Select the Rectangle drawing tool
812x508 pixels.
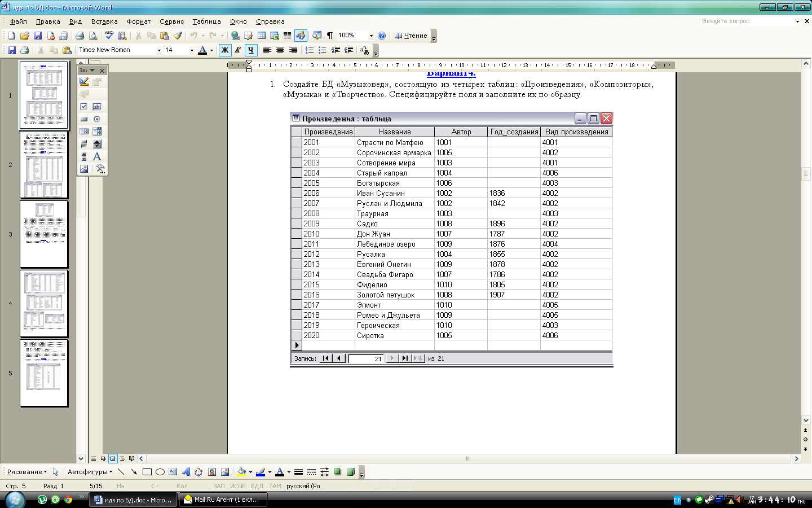[x=147, y=472]
